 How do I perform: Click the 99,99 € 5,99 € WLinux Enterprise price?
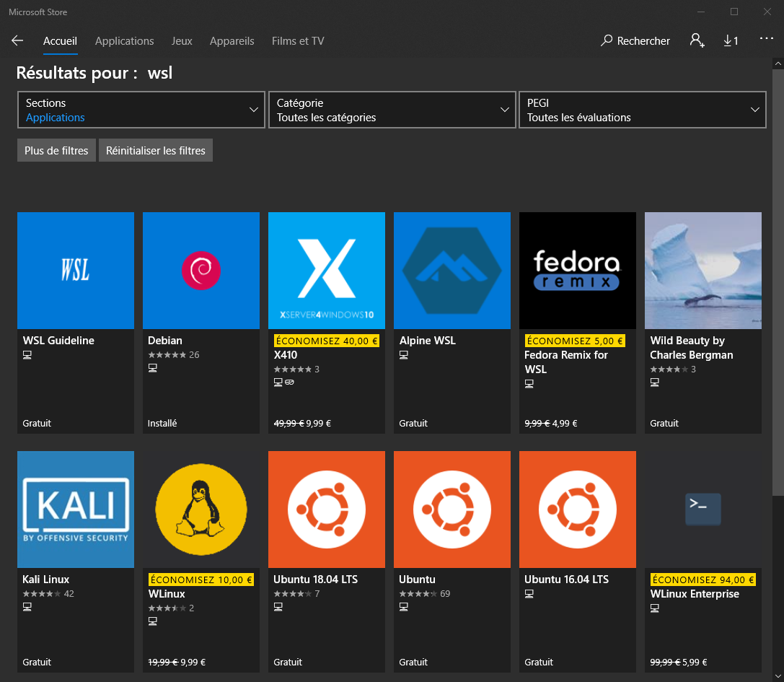[679, 663]
